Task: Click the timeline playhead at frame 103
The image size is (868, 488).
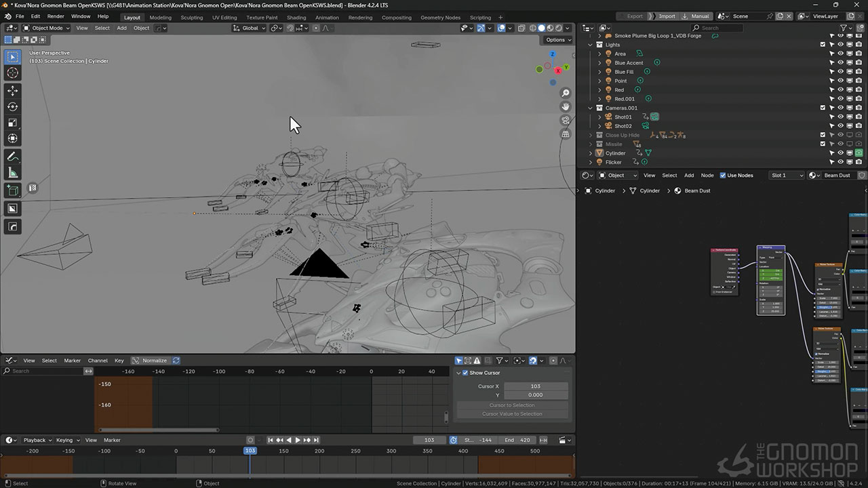Action: [250, 451]
